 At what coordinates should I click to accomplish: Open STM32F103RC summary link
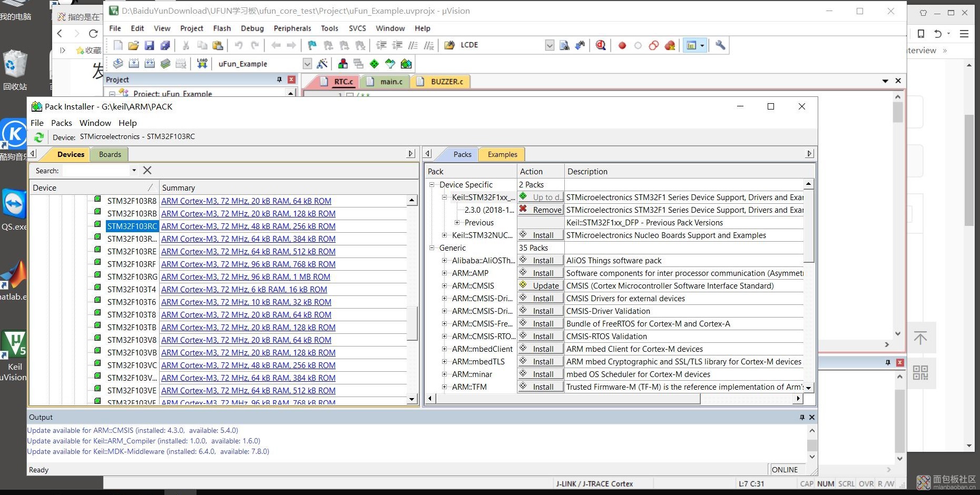pyautogui.click(x=248, y=226)
